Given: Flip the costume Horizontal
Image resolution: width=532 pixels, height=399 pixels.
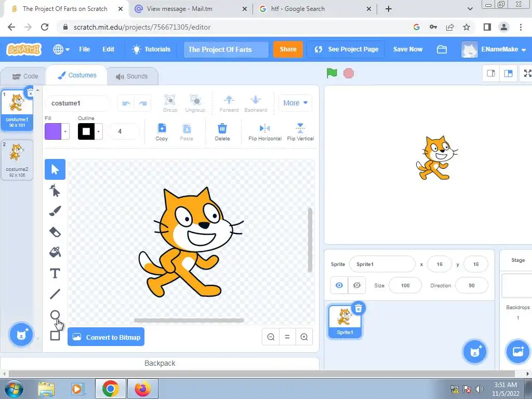Looking at the screenshot, I should coord(265,132).
